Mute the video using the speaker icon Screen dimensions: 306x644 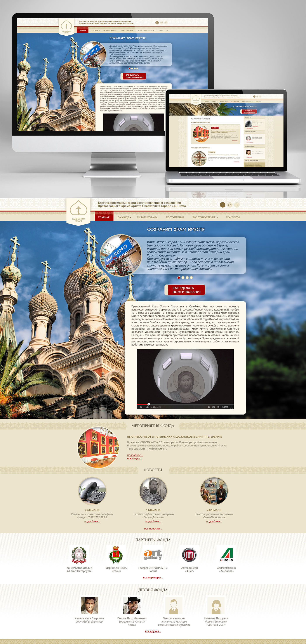(148, 407)
